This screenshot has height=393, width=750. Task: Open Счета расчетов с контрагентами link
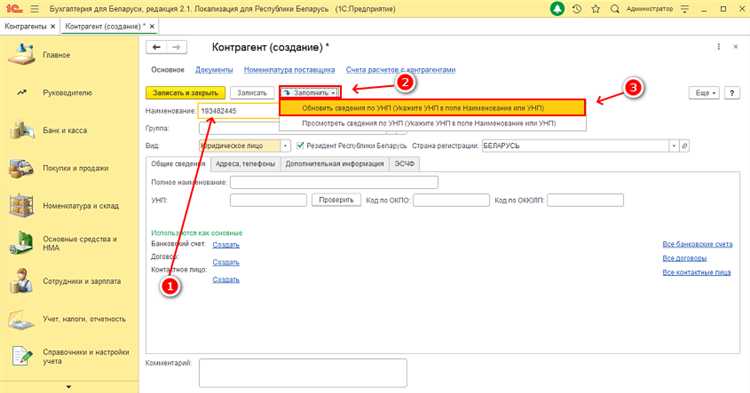pyautogui.click(x=400, y=70)
